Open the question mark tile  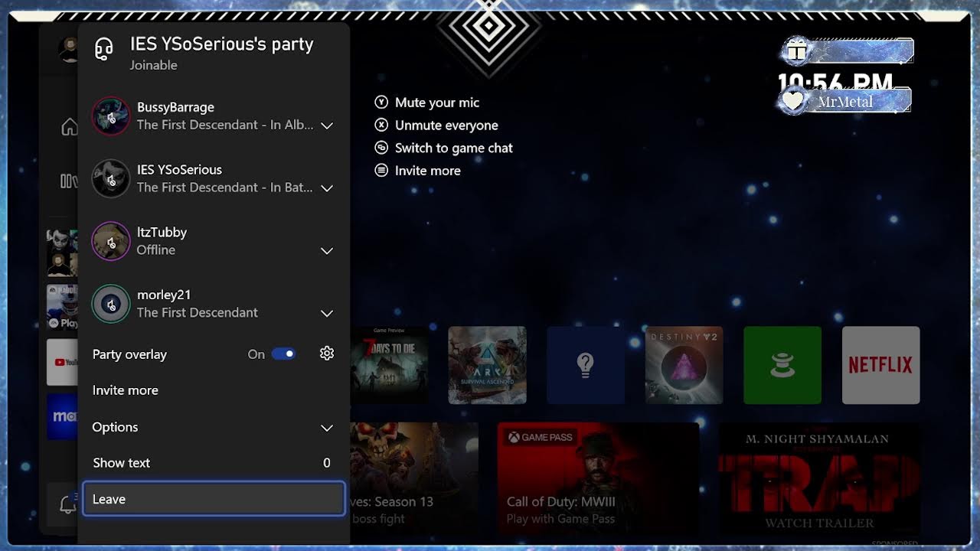[586, 365]
